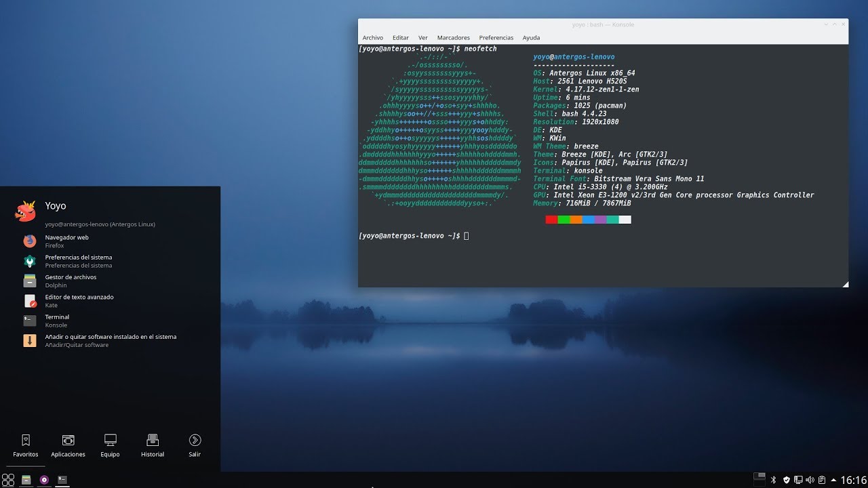Image resolution: width=868 pixels, height=488 pixels.
Task: Open the volume control in system tray
Action: (810, 480)
